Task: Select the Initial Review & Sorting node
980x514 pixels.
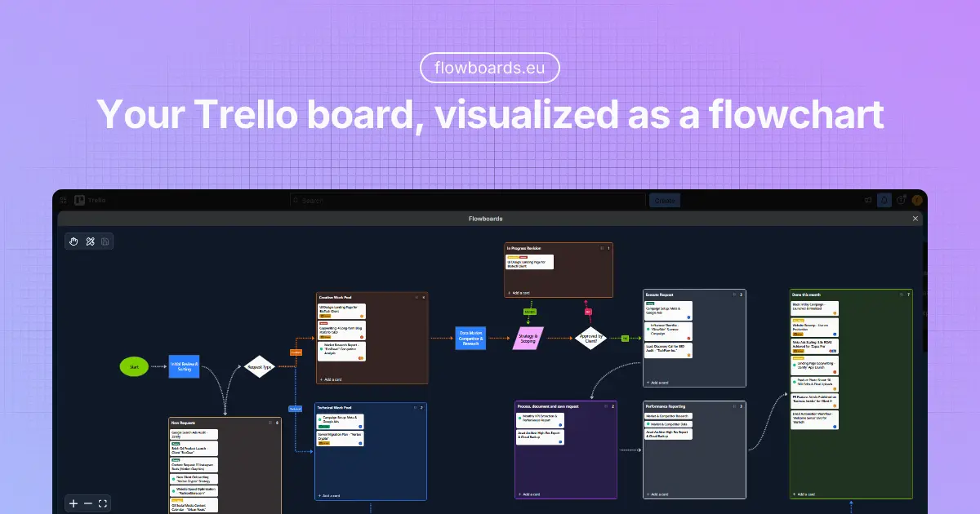Action: tap(185, 367)
